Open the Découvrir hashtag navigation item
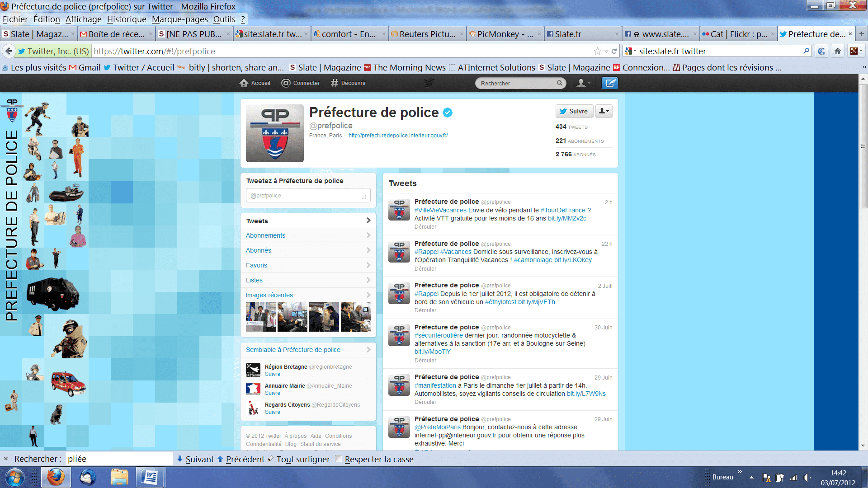The height and width of the screenshot is (488, 868). pyautogui.click(x=349, y=83)
